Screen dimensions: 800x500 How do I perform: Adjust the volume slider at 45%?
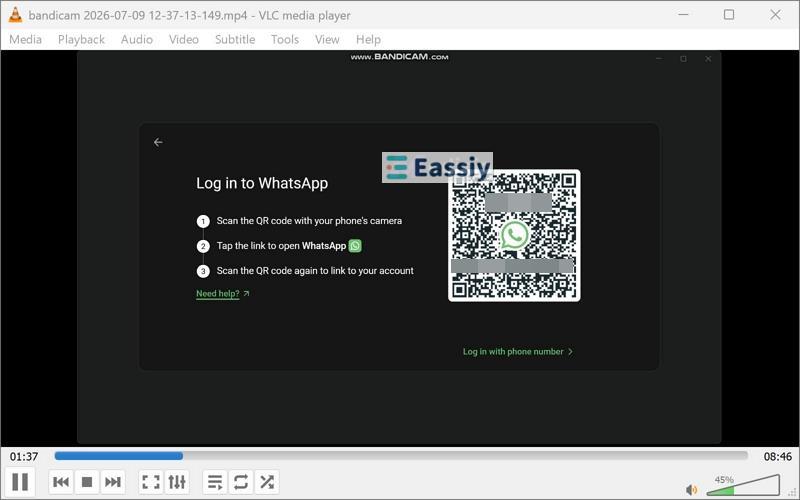tap(743, 485)
